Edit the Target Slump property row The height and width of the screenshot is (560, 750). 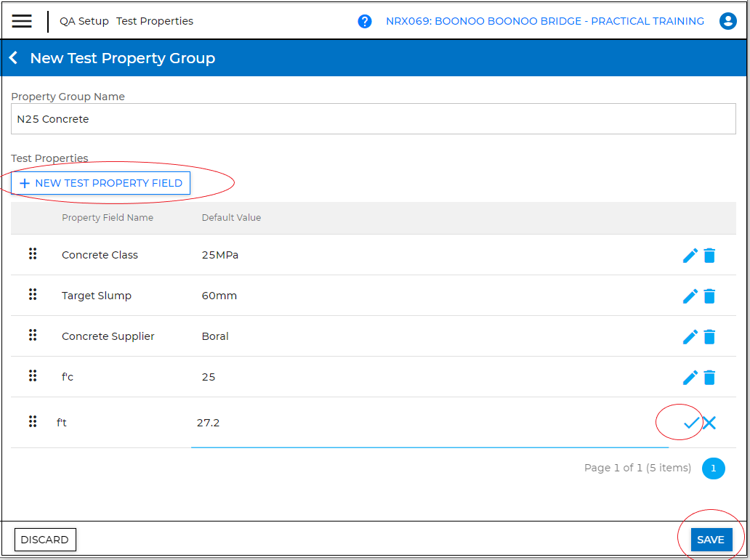(x=690, y=296)
